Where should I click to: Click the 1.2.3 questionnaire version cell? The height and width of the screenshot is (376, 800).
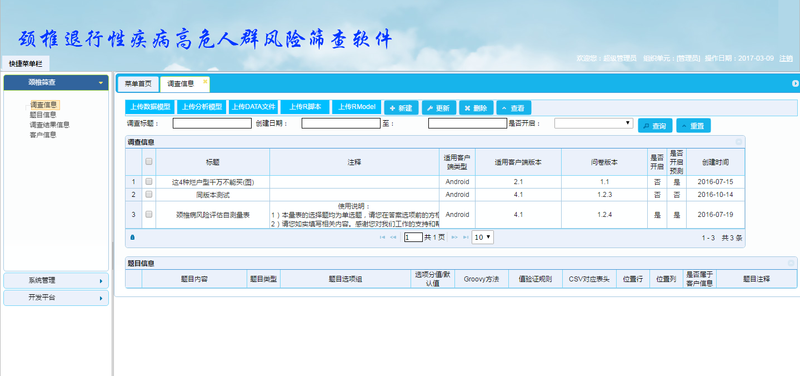click(604, 194)
